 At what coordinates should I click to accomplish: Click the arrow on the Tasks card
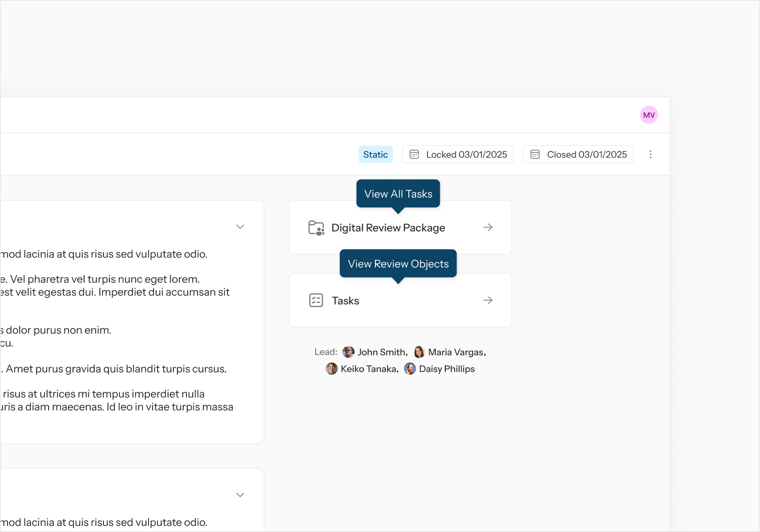pyautogui.click(x=488, y=300)
